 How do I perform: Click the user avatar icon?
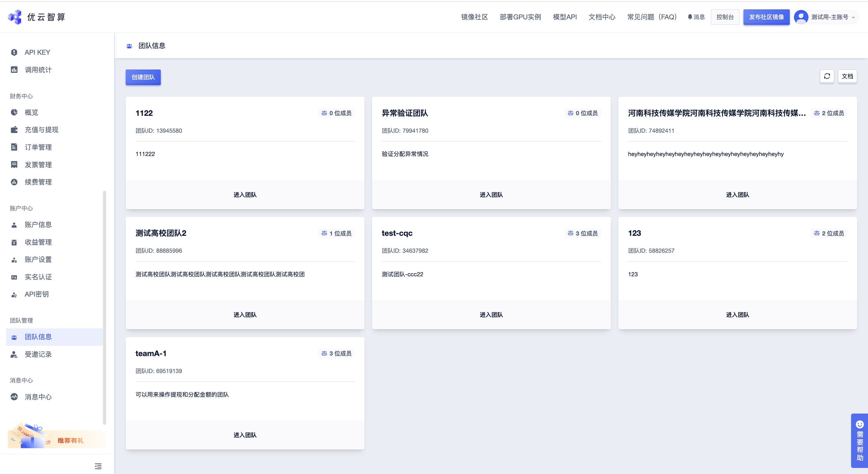pos(801,17)
